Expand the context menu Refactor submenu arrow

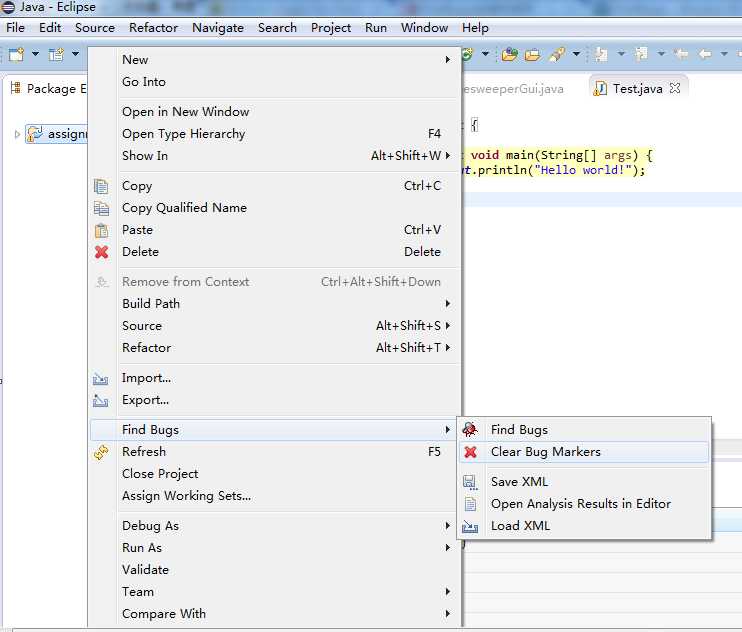(447, 348)
